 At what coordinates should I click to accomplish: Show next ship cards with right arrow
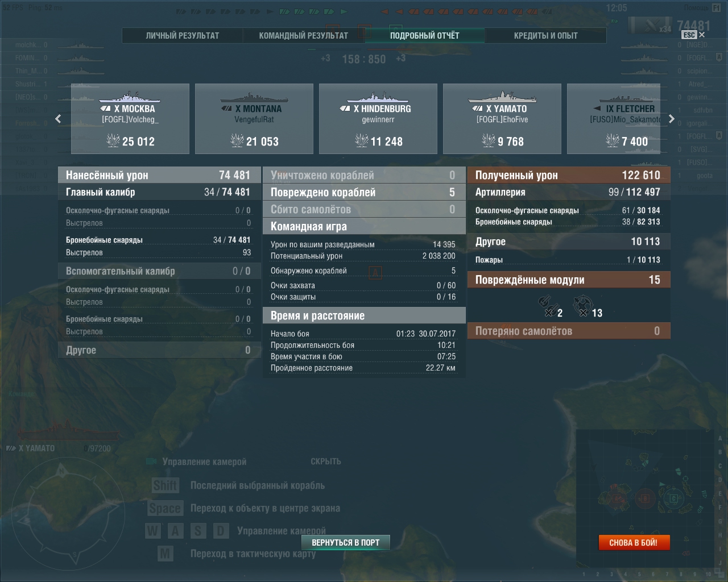[x=672, y=119]
